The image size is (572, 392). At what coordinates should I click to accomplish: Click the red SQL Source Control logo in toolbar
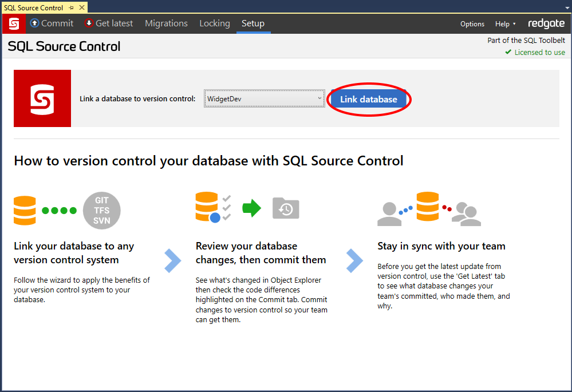(x=14, y=23)
